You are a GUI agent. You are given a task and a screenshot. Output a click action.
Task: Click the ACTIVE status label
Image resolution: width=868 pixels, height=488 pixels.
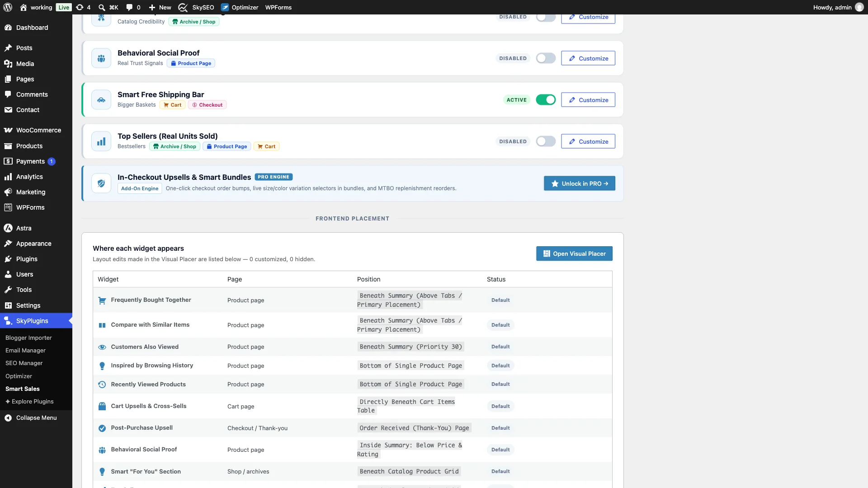517,100
